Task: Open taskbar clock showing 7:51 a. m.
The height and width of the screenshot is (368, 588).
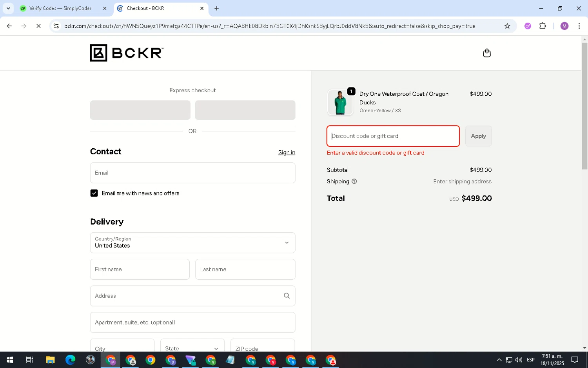Action: click(x=552, y=360)
